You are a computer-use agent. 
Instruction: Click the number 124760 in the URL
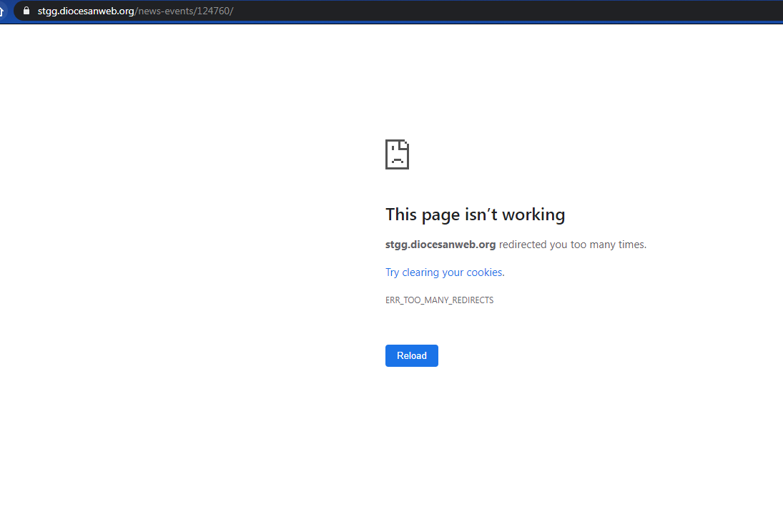coord(213,11)
